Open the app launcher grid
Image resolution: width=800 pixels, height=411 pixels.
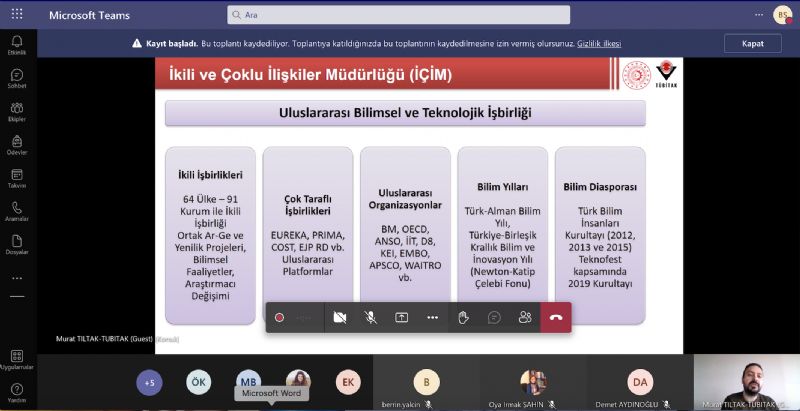pyautogui.click(x=17, y=14)
